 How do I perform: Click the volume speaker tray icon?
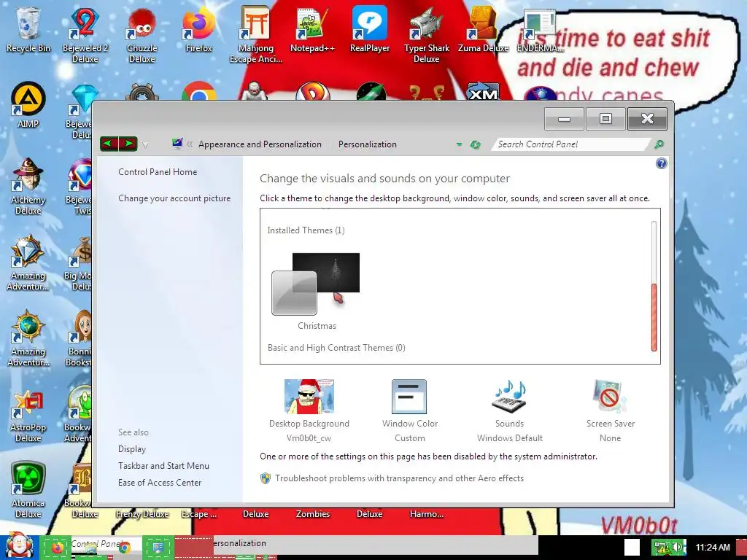pos(678,547)
